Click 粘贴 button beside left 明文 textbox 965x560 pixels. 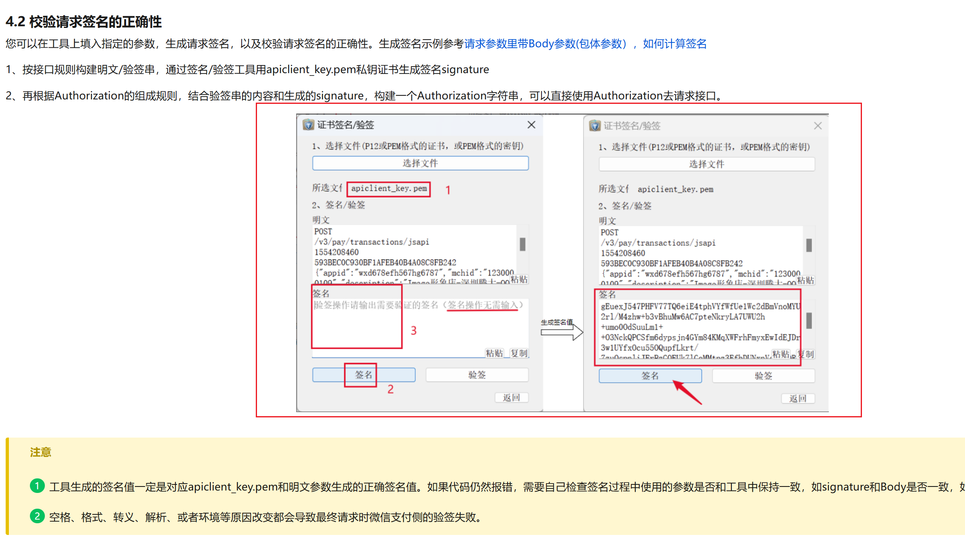tap(519, 280)
